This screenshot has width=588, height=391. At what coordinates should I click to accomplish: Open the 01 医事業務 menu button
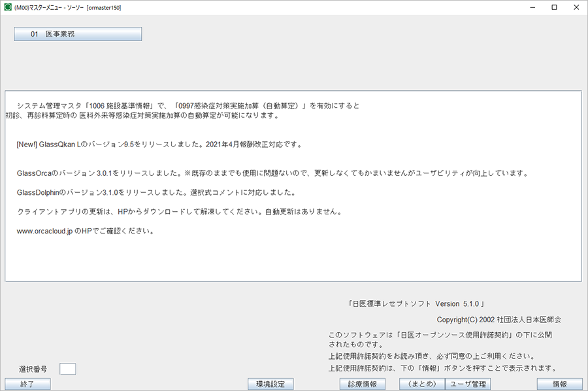point(78,34)
